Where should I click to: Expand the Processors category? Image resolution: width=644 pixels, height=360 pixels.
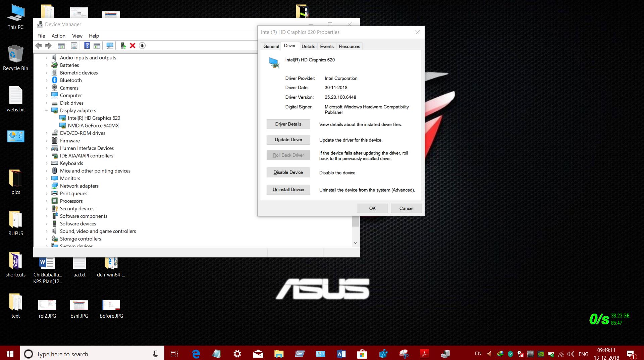coord(47,201)
